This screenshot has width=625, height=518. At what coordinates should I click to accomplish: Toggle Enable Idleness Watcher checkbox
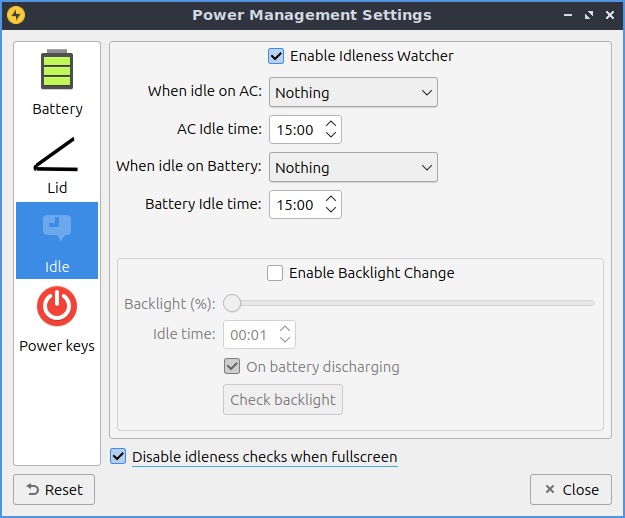coord(276,56)
